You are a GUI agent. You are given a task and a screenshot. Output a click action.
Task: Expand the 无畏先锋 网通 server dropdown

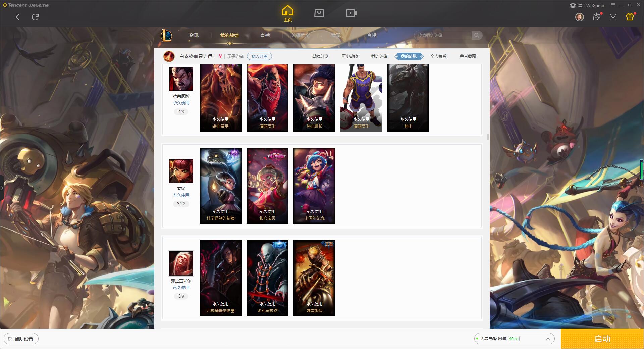tap(514, 339)
